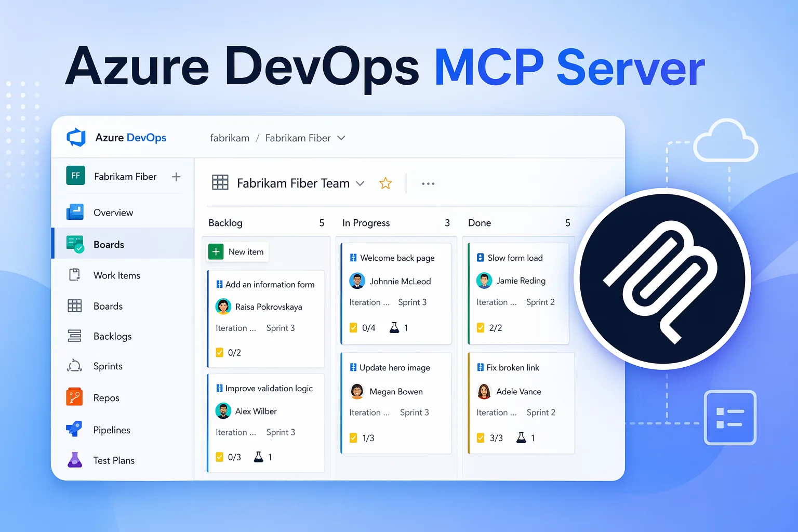
Task: Toggle the 3/3 checkbox on 'Fix broken link'
Action: coord(481,437)
